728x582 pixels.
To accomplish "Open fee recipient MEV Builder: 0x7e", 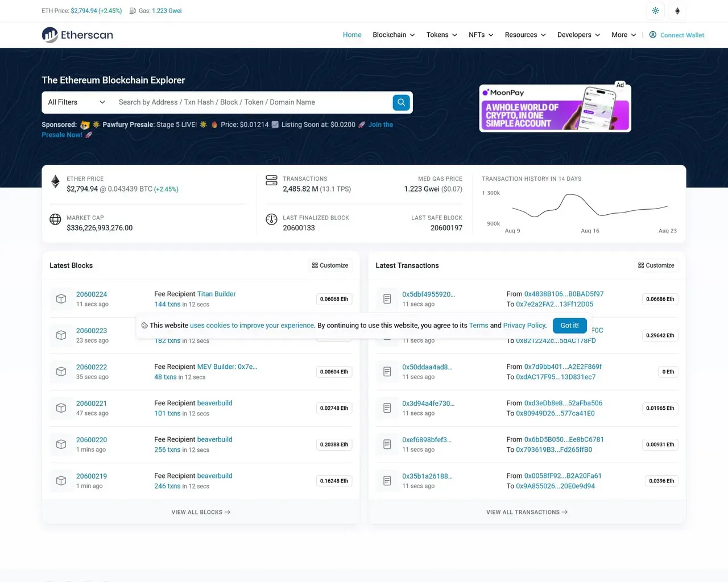I will [227, 367].
